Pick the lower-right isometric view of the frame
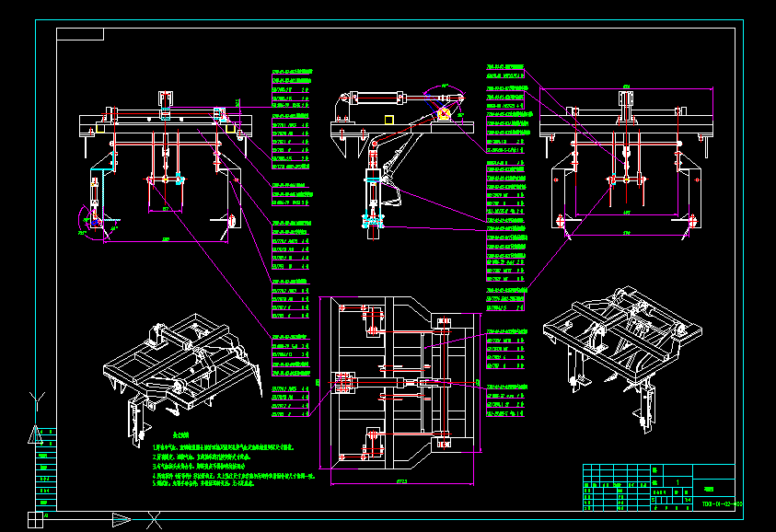776x532 pixels. click(x=622, y=359)
